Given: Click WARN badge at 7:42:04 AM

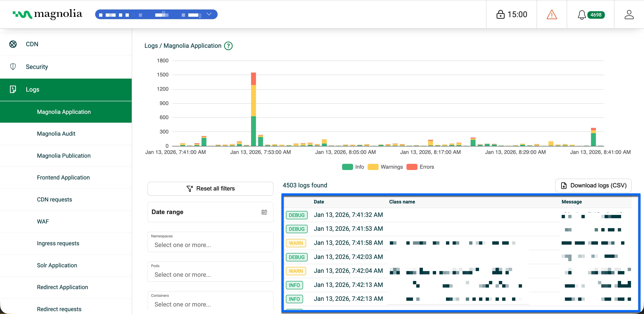Looking at the screenshot, I should [x=296, y=271].
